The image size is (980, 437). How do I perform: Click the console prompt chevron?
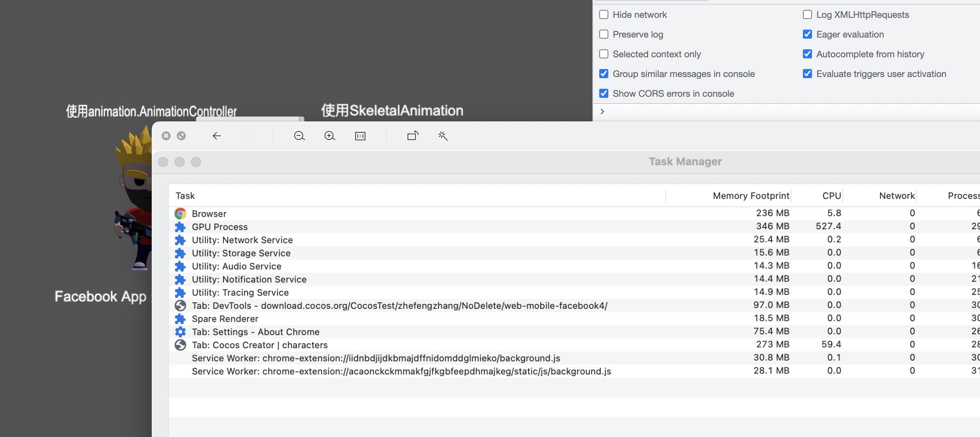pos(602,112)
